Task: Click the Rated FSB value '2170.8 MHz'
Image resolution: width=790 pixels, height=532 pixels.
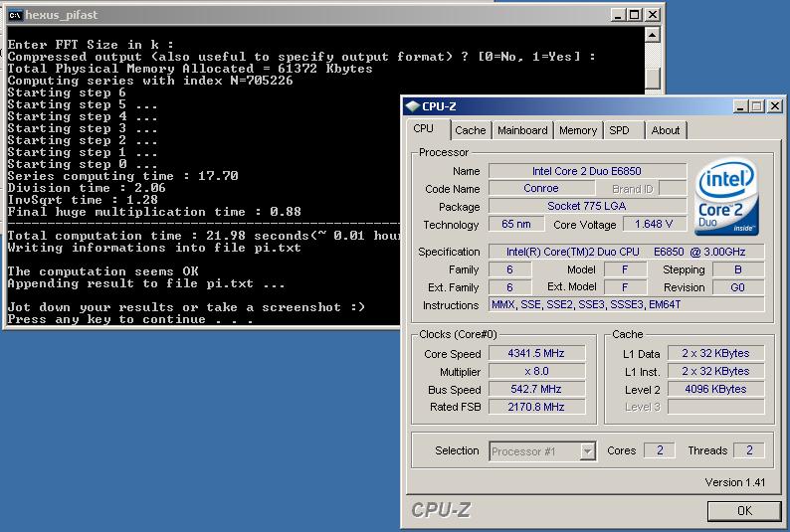Action: (x=536, y=407)
